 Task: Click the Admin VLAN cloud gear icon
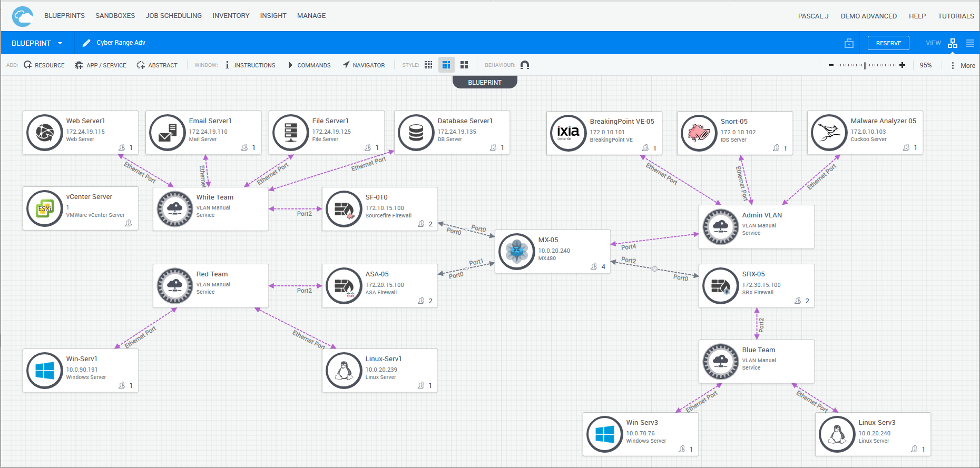(721, 227)
